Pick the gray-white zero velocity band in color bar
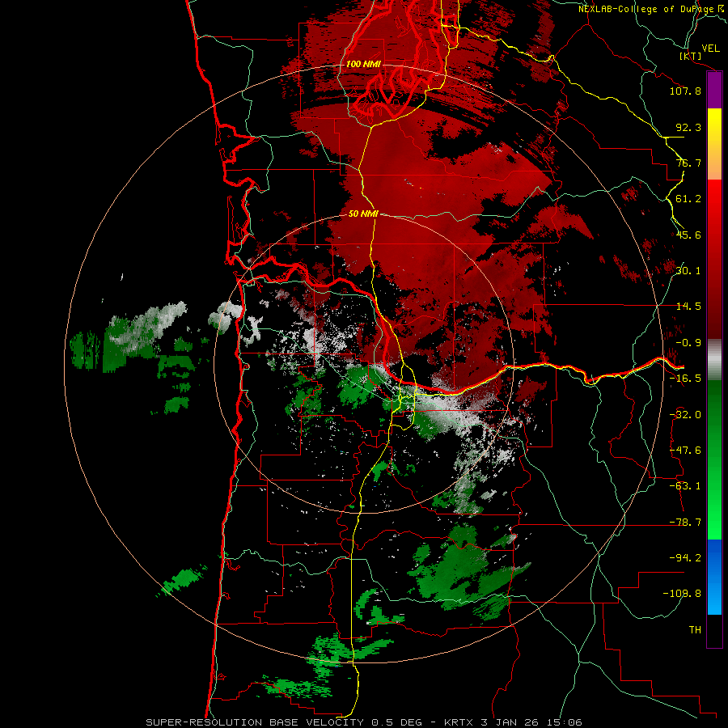Viewport: 728px width, 728px height. click(x=714, y=360)
